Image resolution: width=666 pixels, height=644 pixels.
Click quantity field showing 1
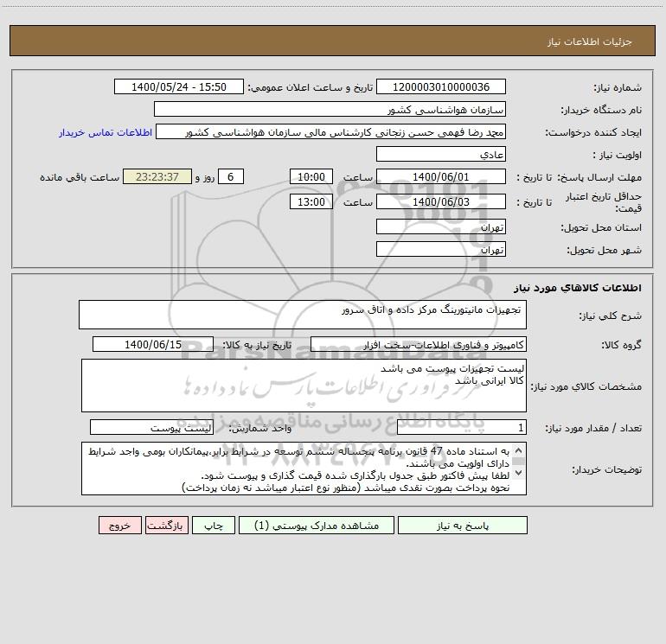click(462, 427)
